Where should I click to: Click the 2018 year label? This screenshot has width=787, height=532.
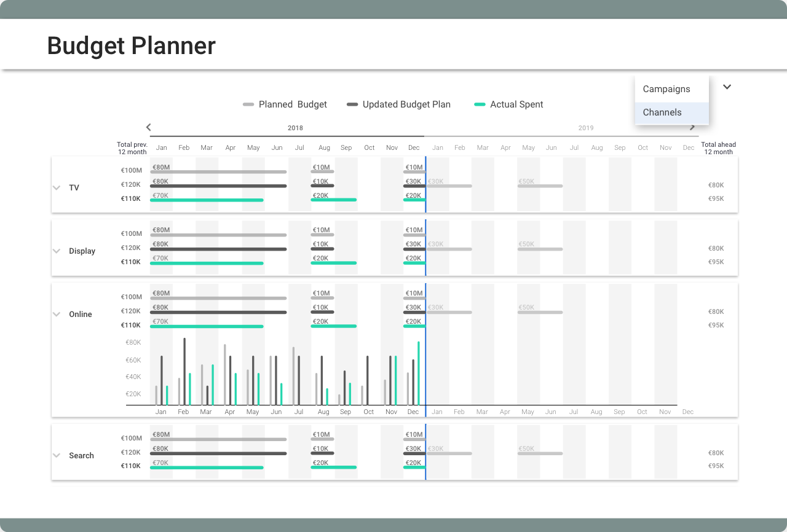[x=295, y=128]
